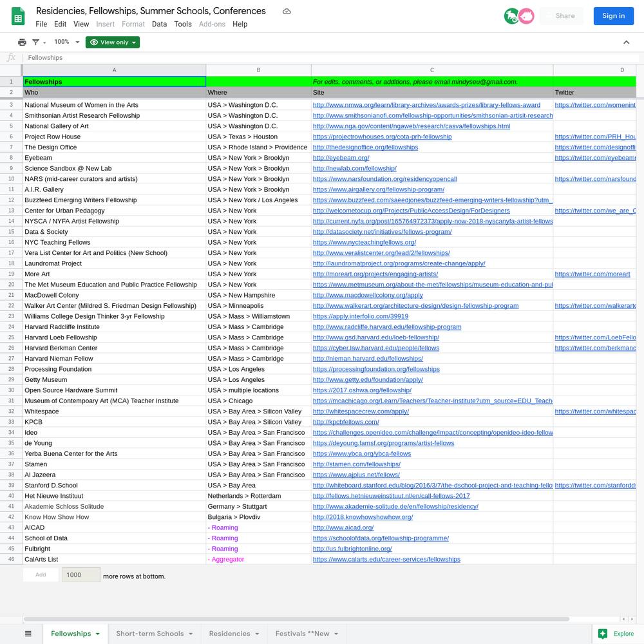Select the 'Who' header cell
The height and width of the screenshot is (644, 644).
click(114, 92)
